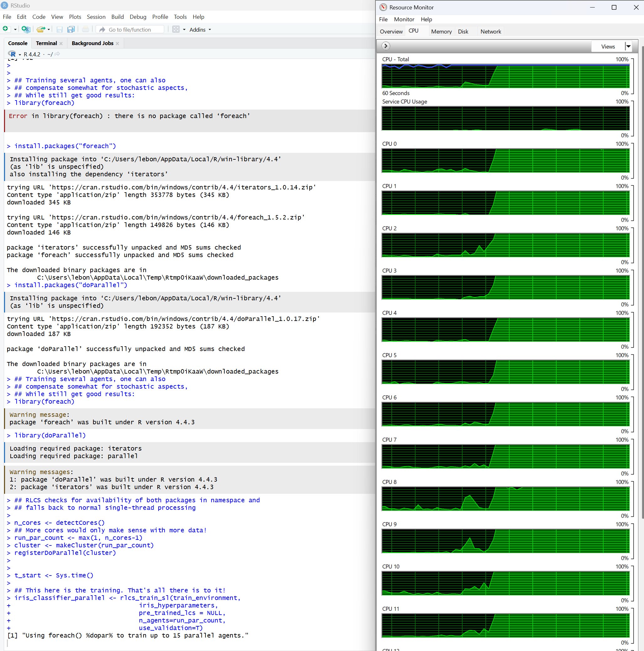Click the Save current document icon
644x651 pixels.
59,29
